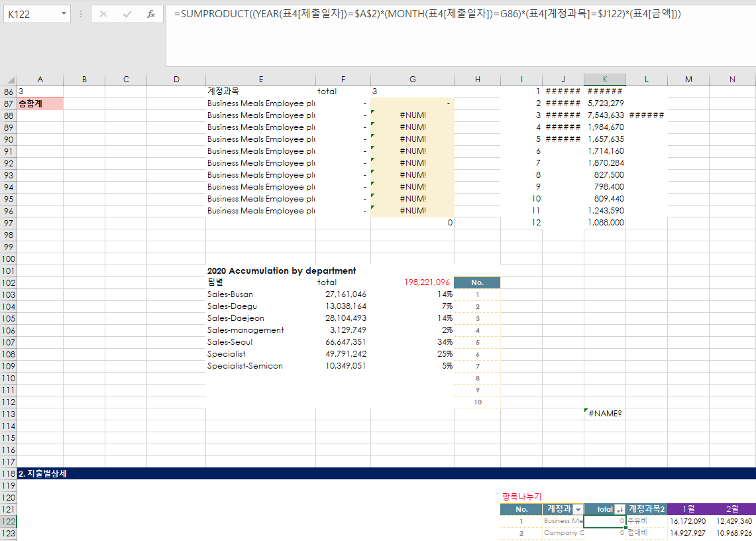Select the 계정과목 cell in row 86
The height and width of the screenshot is (541, 756).
point(261,91)
